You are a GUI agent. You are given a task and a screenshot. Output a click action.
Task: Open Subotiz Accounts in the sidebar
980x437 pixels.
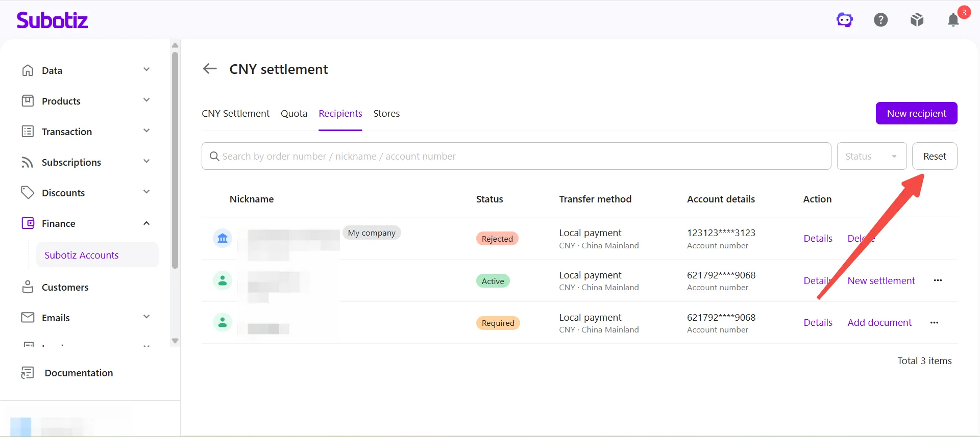pyautogui.click(x=97, y=255)
